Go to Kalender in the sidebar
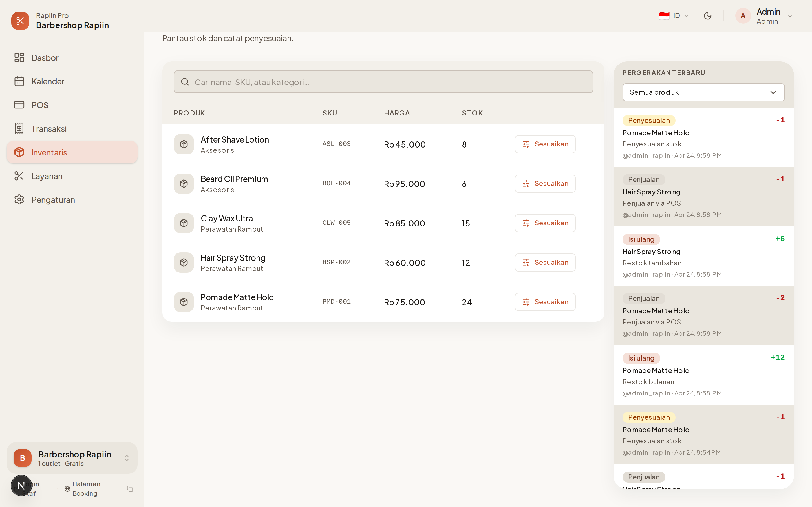Image resolution: width=812 pixels, height=507 pixels. (48, 81)
